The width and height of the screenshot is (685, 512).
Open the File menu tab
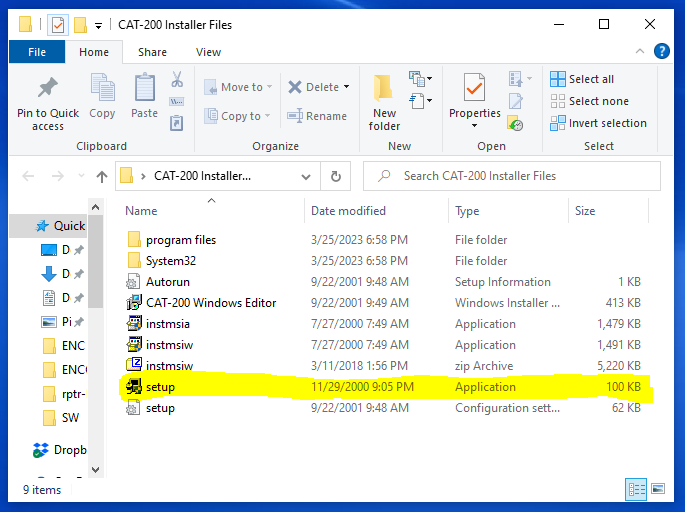coord(37,52)
